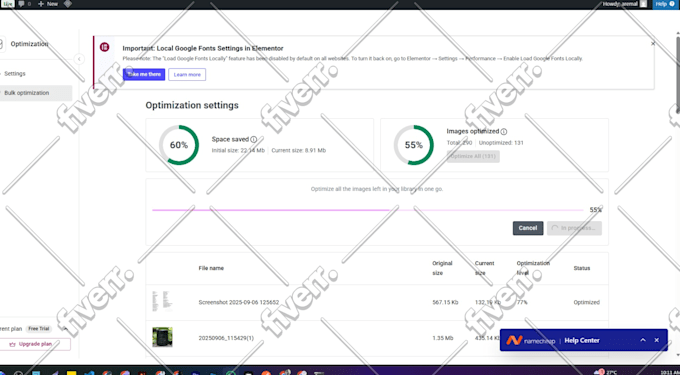Viewport: 680px width, 375px height.
Task: Click the Space saved info icon
Action: [x=254, y=140]
